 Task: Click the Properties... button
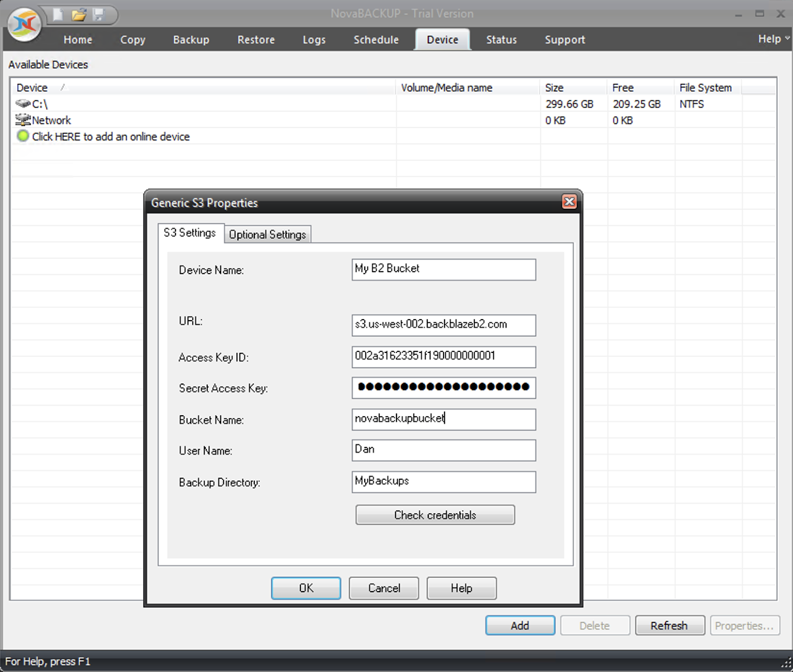pos(745,625)
